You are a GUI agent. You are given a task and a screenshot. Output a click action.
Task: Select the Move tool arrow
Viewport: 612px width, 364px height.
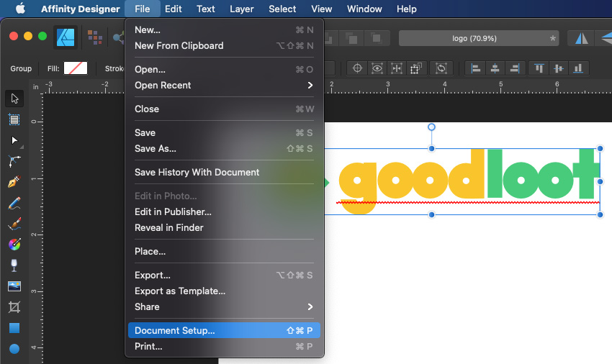14,99
